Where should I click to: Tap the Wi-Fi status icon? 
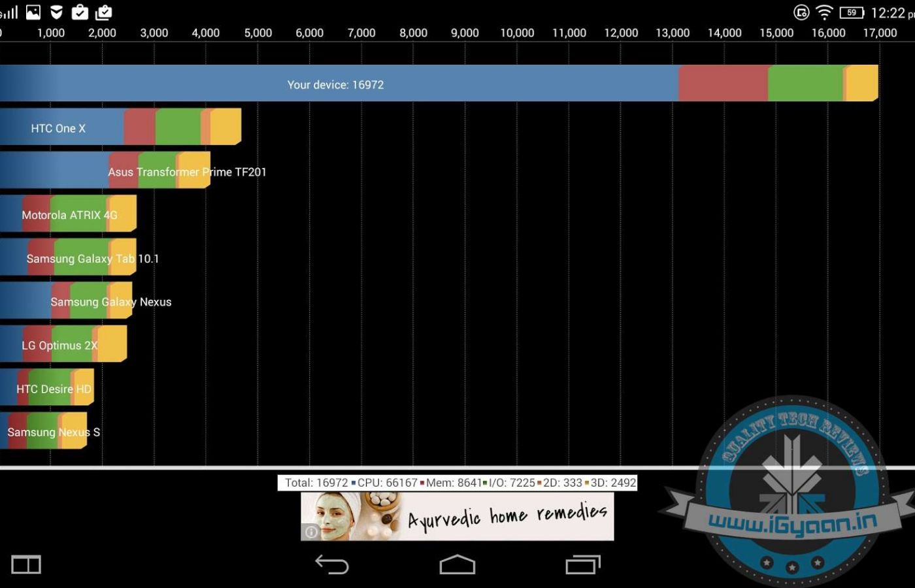click(825, 12)
